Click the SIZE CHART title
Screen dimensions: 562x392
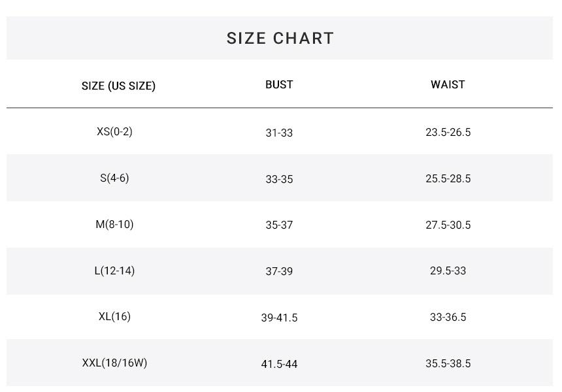(280, 39)
